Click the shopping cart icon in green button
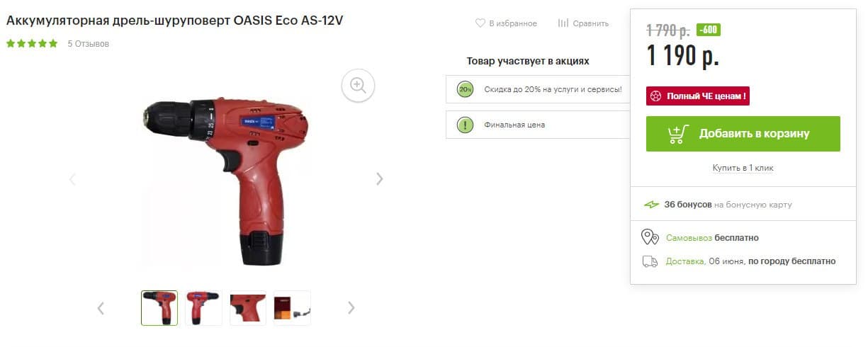This screenshot has height=347, width=868. click(678, 134)
